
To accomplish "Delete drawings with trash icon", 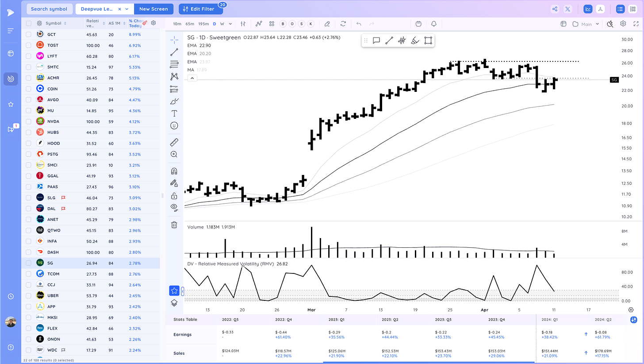I will (174, 225).
